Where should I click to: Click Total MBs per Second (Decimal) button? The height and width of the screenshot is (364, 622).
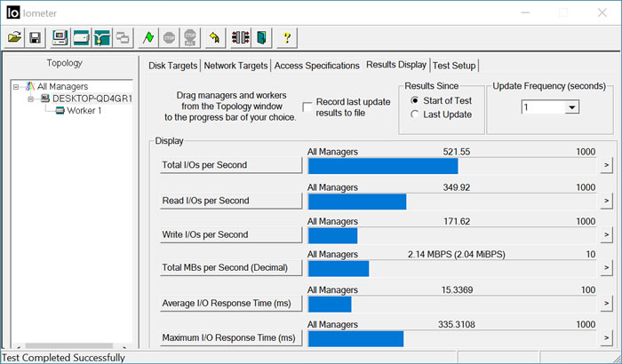[x=231, y=267]
